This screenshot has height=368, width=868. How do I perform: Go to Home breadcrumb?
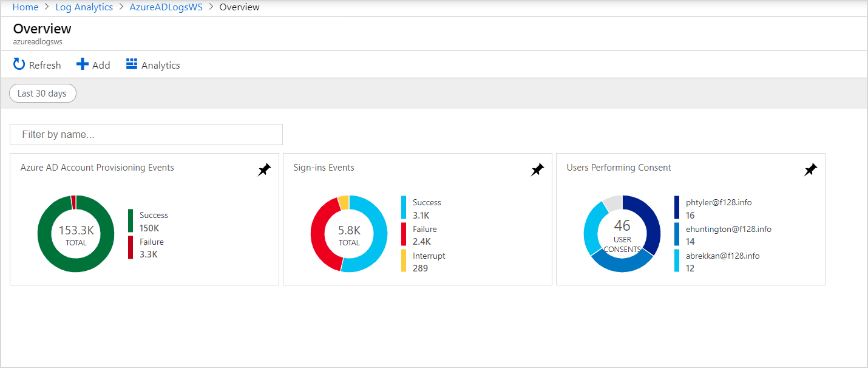point(25,7)
